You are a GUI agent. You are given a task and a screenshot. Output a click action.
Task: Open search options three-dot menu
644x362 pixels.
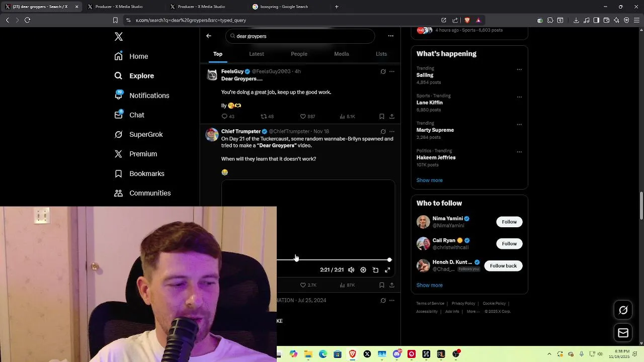pos(390,36)
